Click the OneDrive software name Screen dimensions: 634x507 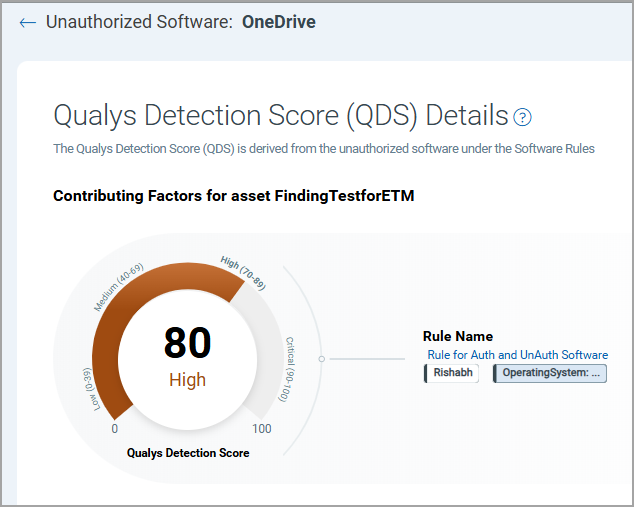279,22
